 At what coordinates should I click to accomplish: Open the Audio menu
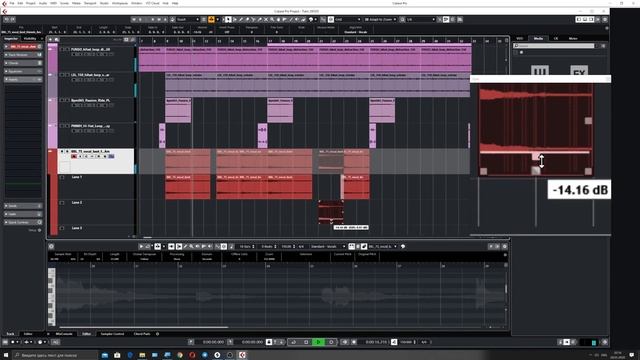(42, 3)
